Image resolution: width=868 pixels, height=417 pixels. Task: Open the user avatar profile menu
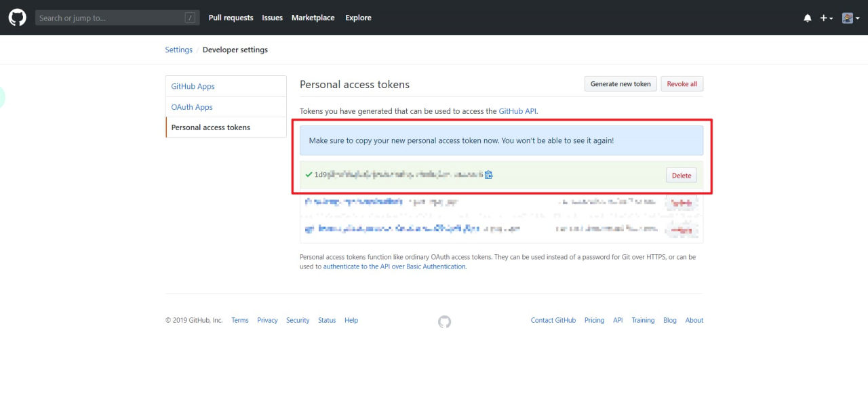[x=850, y=18]
